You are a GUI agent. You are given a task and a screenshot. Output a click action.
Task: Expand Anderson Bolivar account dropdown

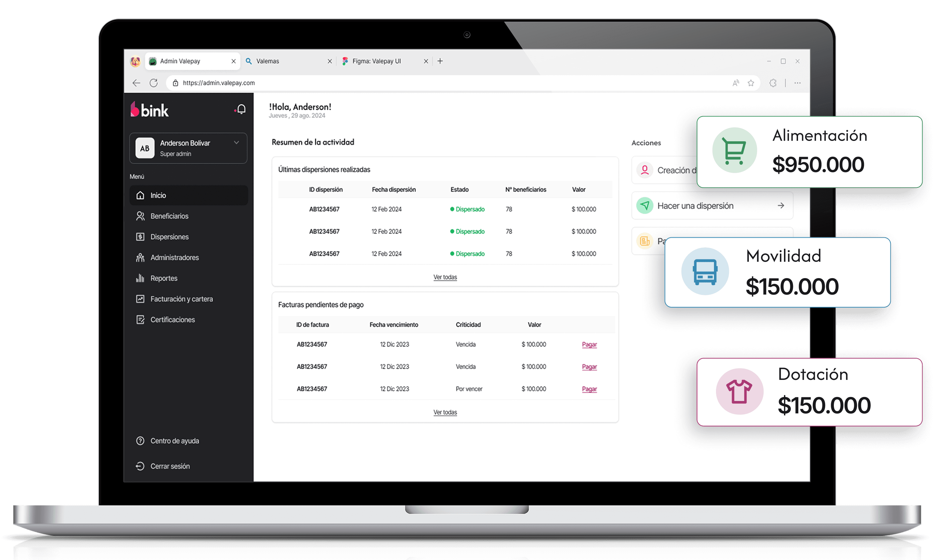[236, 143]
